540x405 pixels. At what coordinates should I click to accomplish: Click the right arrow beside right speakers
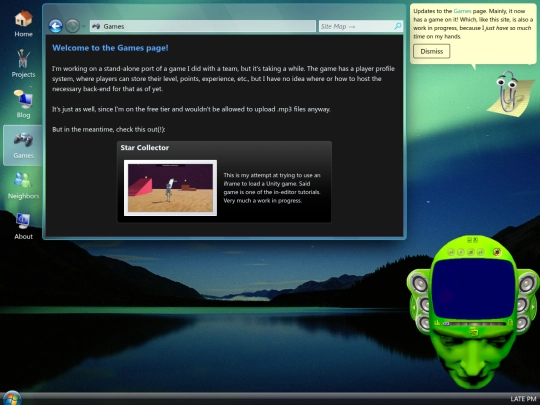click(x=533, y=307)
